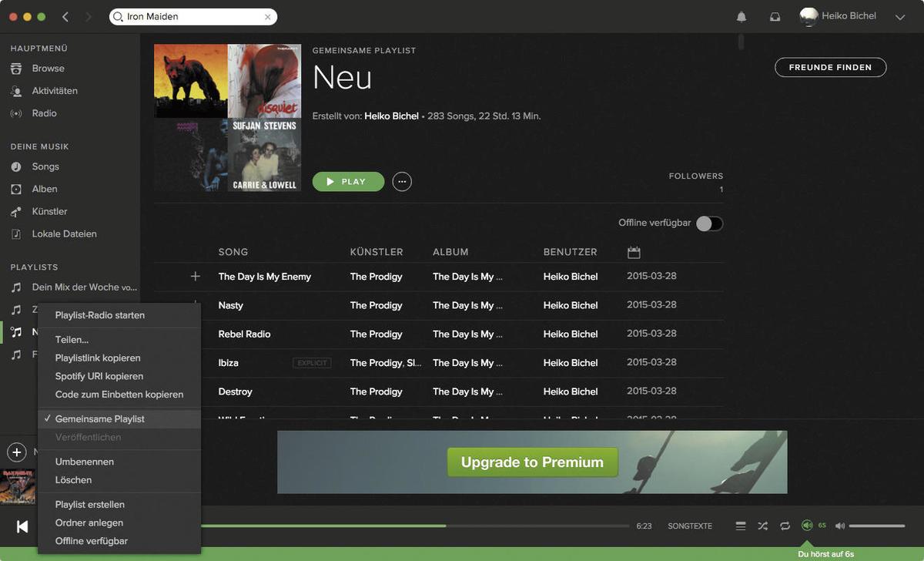Select the Dein Mix der Woche playlist

tap(85, 287)
